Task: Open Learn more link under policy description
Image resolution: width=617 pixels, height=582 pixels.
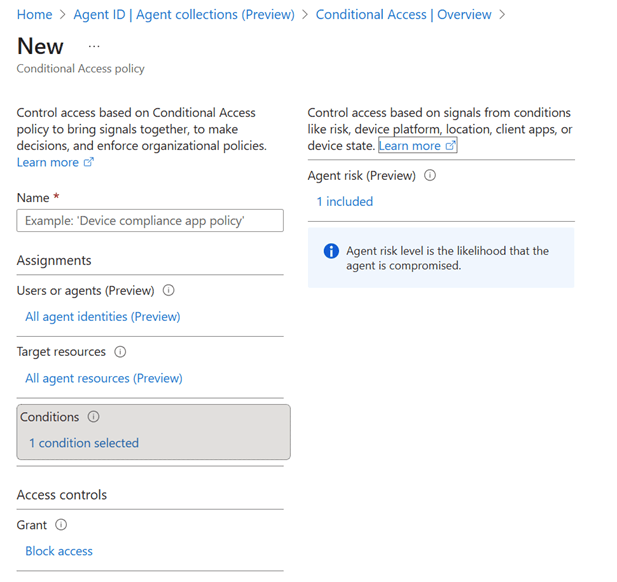Action: (x=47, y=162)
